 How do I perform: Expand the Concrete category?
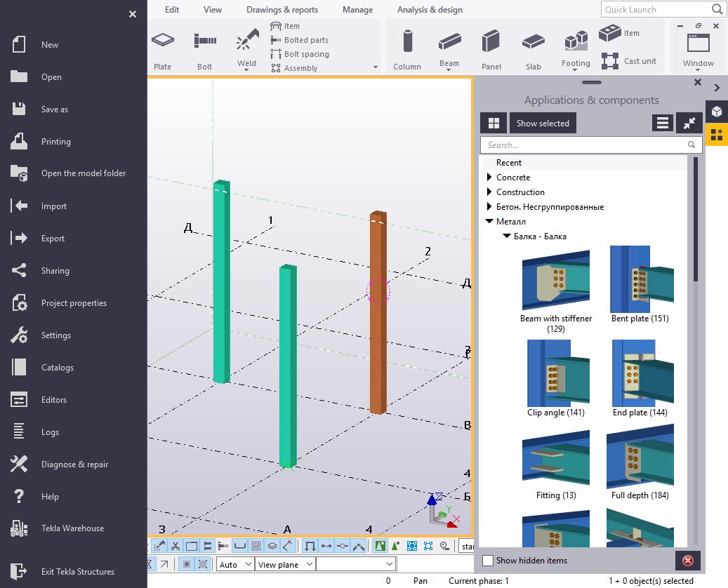(489, 177)
